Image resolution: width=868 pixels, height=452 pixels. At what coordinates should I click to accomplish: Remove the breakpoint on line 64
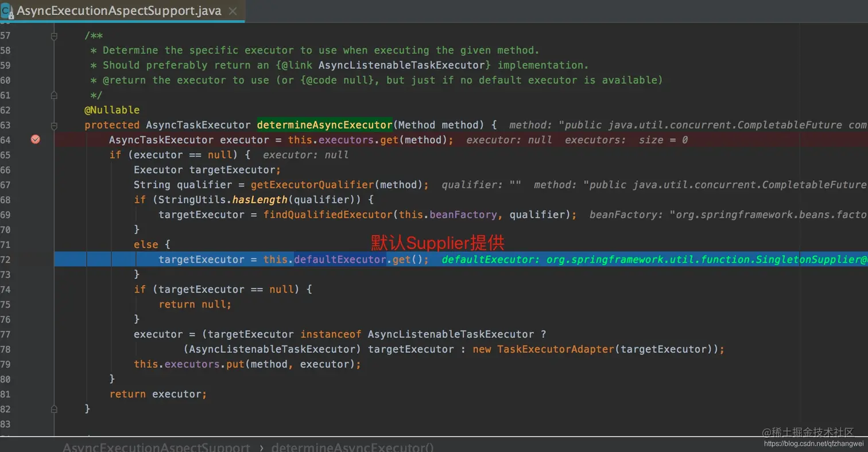(36, 139)
